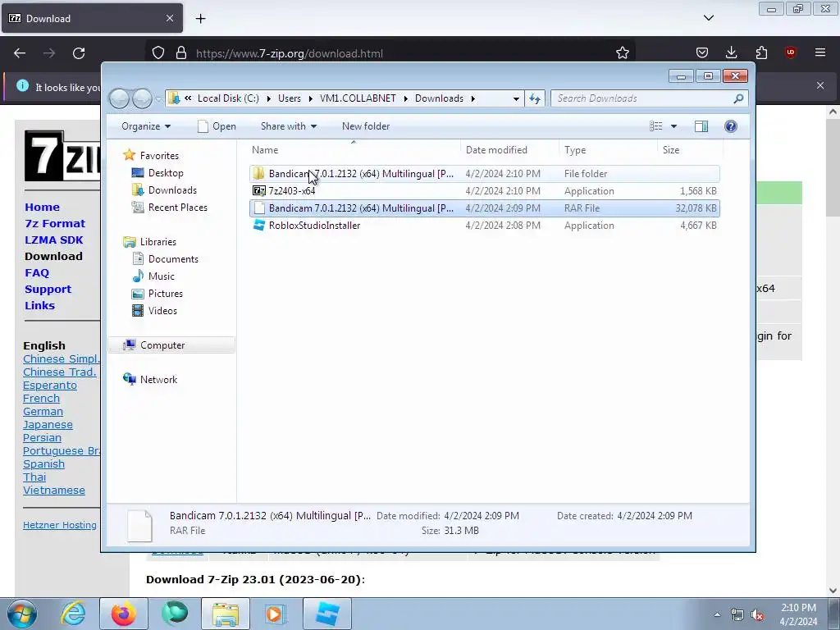The height and width of the screenshot is (630, 840).
Task: Sort by Name column header
Action: click(x=354, y=150)
